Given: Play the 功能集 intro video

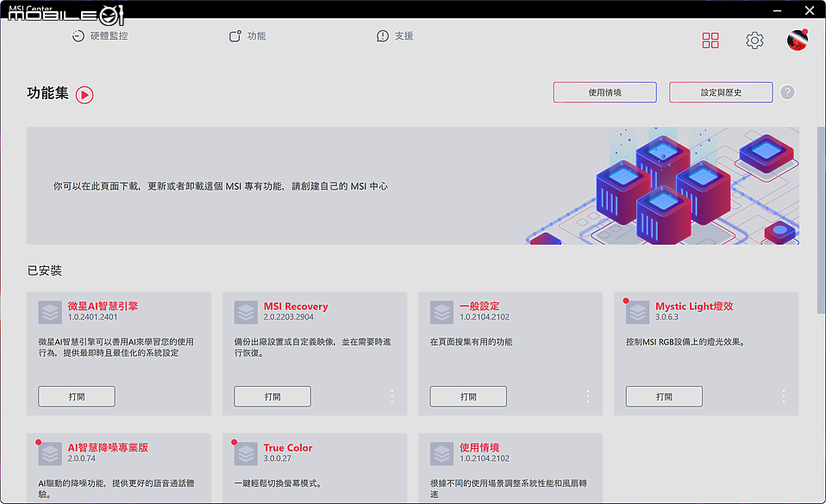Looking at the screenshot, I should [84, 95].
